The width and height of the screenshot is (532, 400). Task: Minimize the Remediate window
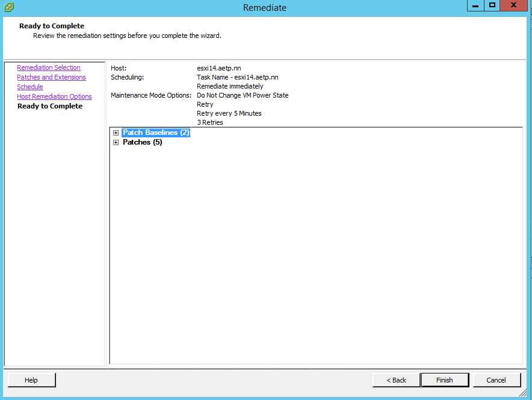pyautogui.click(x=475, y=5)
